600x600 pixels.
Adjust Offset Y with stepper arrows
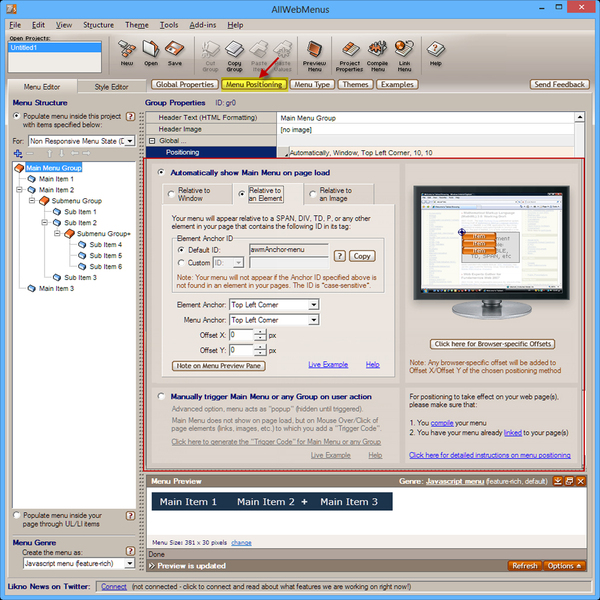click(x=260, y=350)
